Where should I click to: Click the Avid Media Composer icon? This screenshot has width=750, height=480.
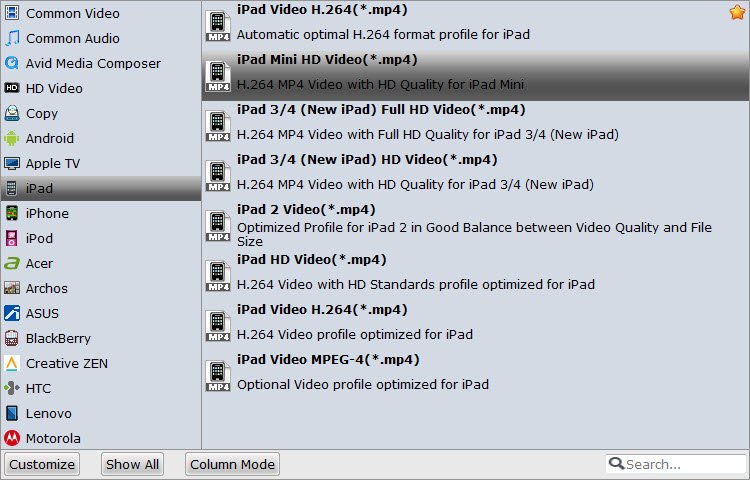click(12, 63)
